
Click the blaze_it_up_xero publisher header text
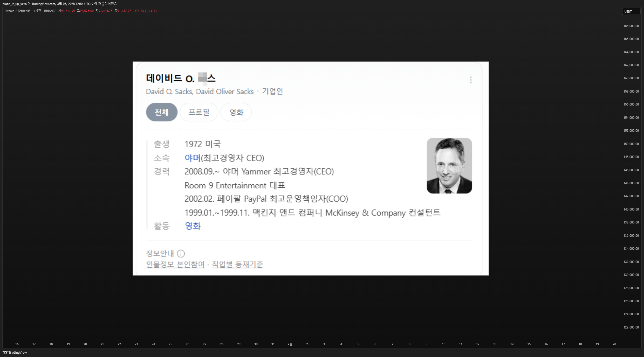pos(15,4)
